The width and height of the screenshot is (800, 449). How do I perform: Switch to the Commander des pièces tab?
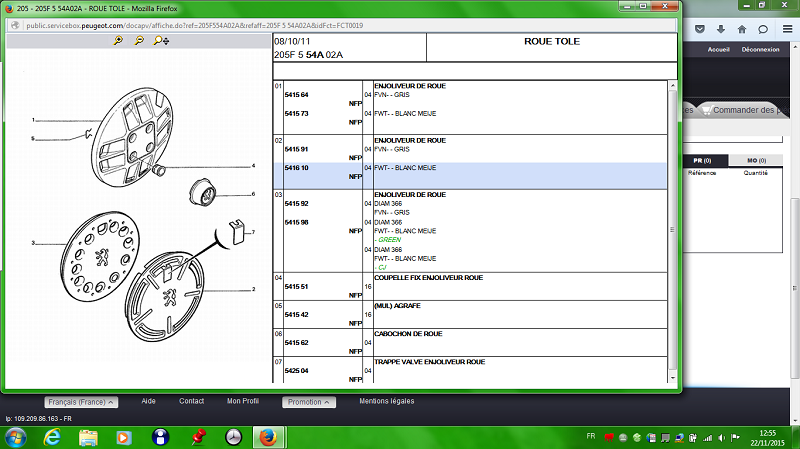pyautogui.click(x=743, y=110)
